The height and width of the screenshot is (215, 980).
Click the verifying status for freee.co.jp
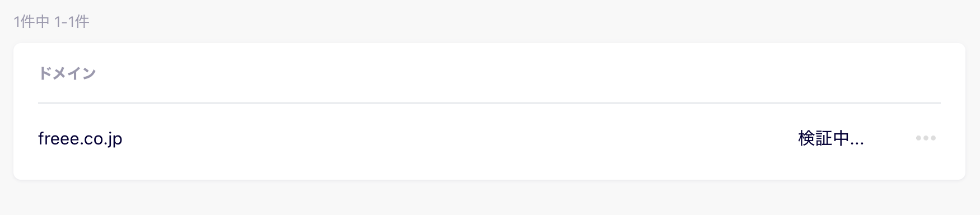pyautogui.click(x=831, y=138)
